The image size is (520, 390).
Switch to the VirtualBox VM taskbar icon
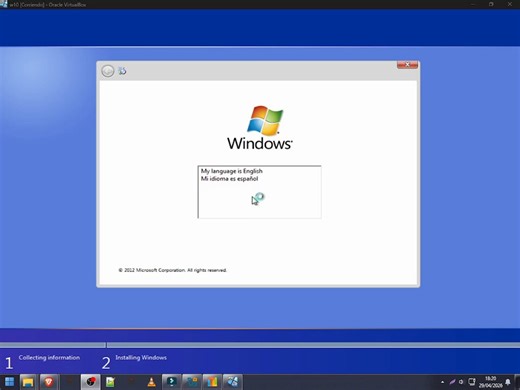point(232,382)
